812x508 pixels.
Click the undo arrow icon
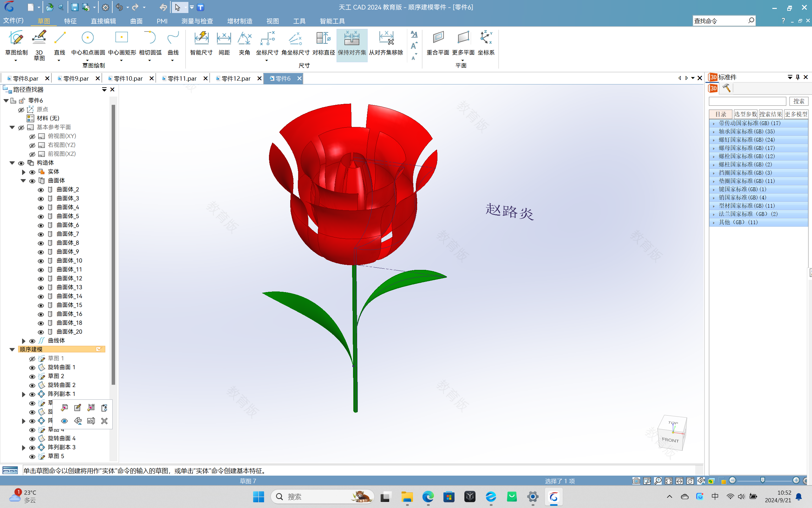tap(119, 7)
